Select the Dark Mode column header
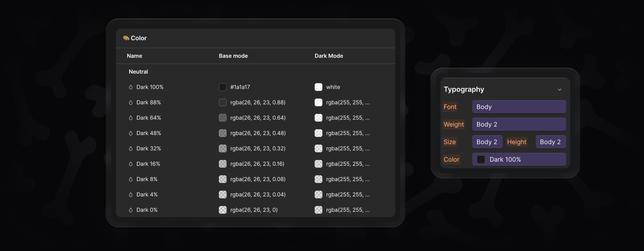The image size is (644, 251). [x=329, y=56]
